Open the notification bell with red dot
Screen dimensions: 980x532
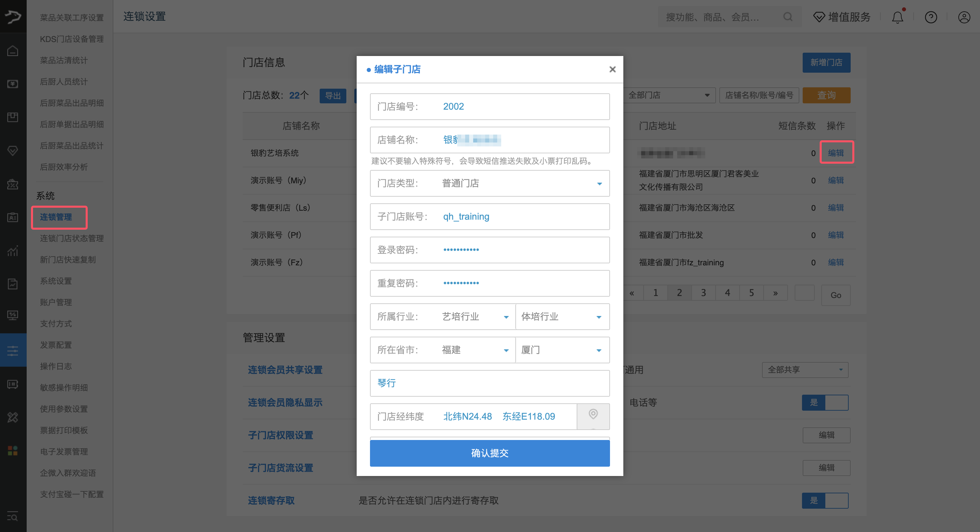(897, 17)
